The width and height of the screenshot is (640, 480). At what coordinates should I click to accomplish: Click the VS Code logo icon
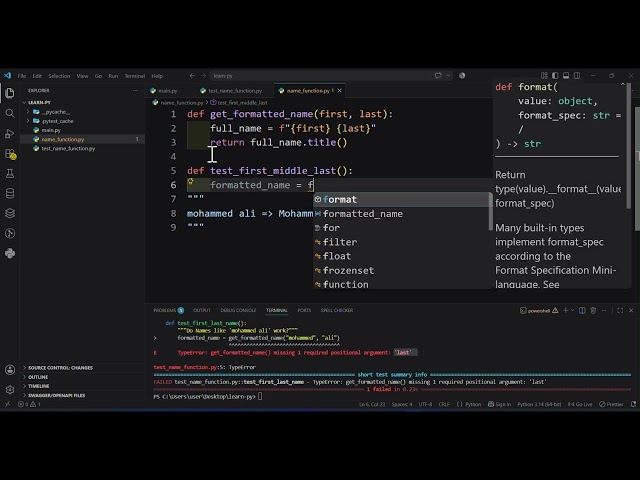click(x=7, y=76)
